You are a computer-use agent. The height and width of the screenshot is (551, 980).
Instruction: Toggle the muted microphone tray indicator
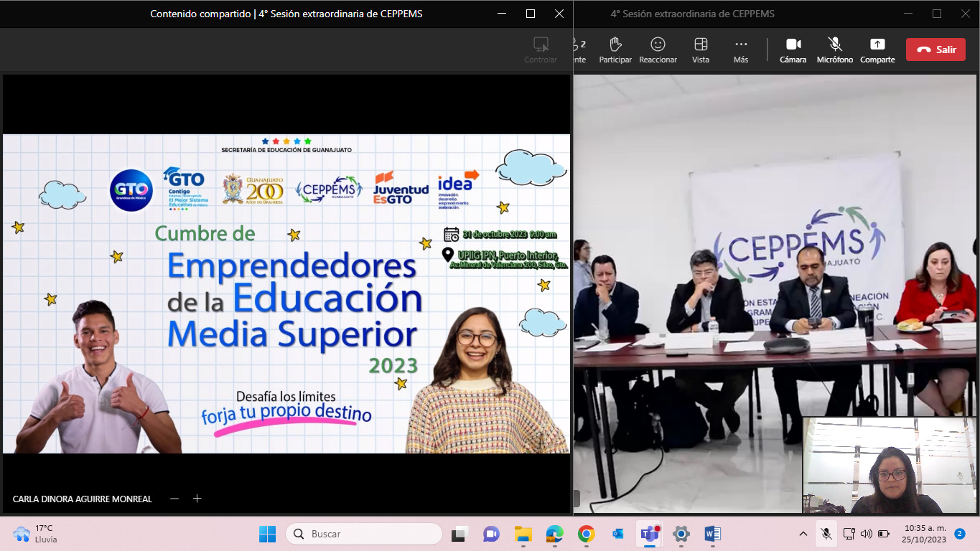(826, 534)
